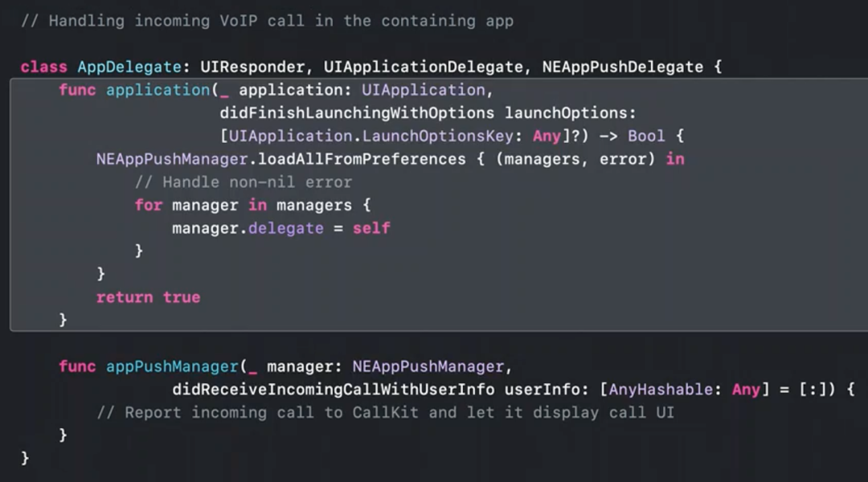This screenshot has width=868, height=482.
Task: Click the class keyword
Action: [x=43, y=67]
